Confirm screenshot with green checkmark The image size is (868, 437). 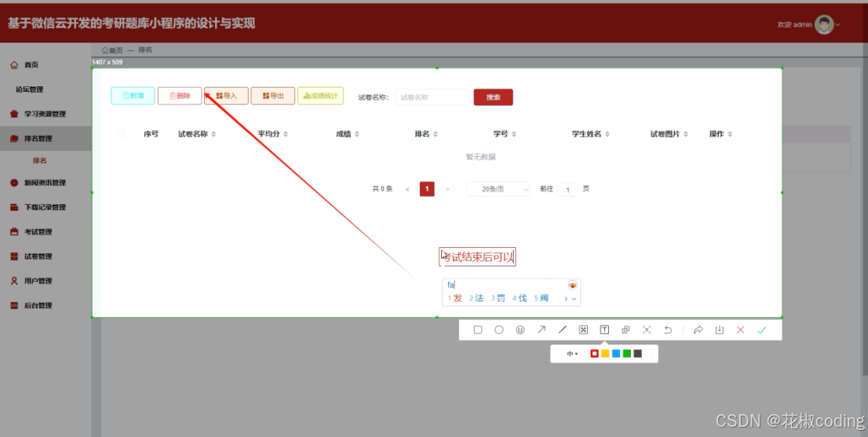[762, 330]
